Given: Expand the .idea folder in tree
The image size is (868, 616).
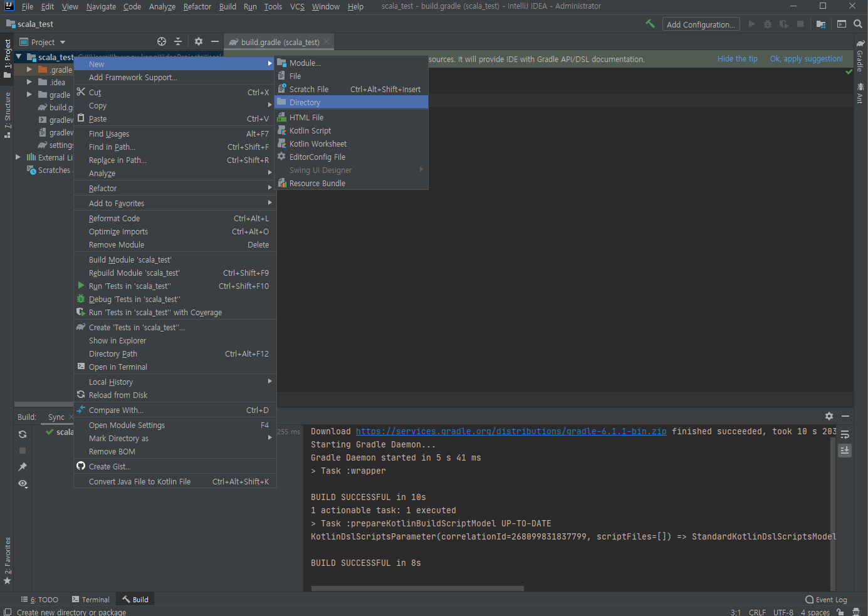Looking at the screenshot, I should click(29, 82).
